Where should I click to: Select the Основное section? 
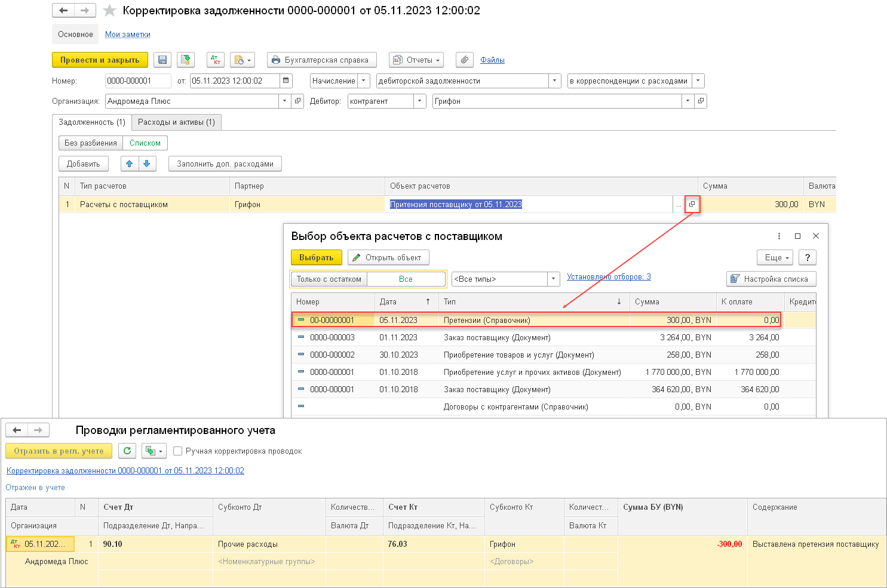75,34
